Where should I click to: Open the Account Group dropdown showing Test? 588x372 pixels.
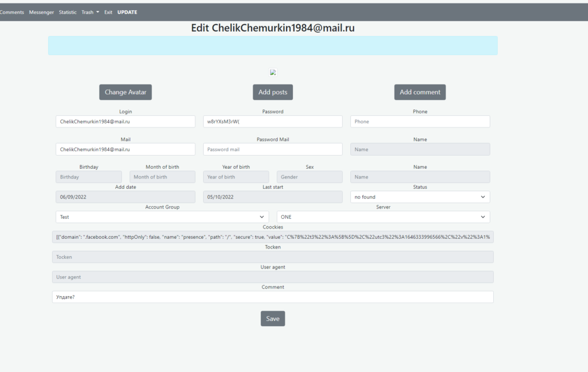pos(162,217)
